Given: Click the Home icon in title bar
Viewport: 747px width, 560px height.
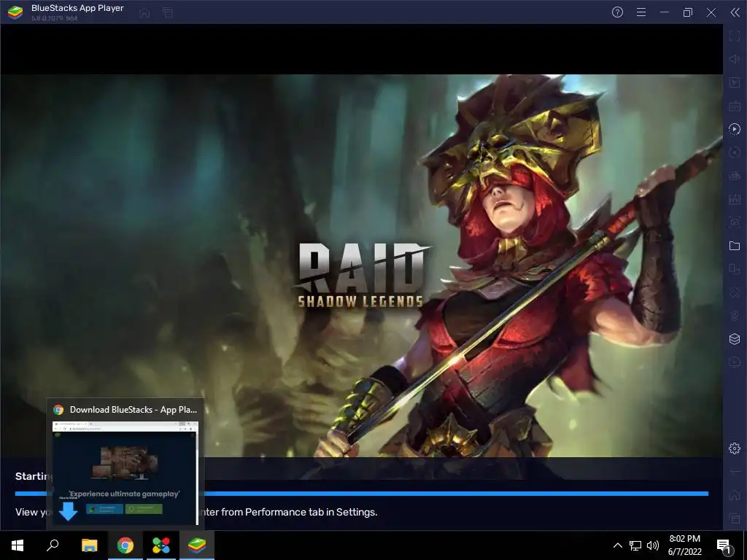Looking at the screenshot, I should pyautogui.click(x=145, y=13).
